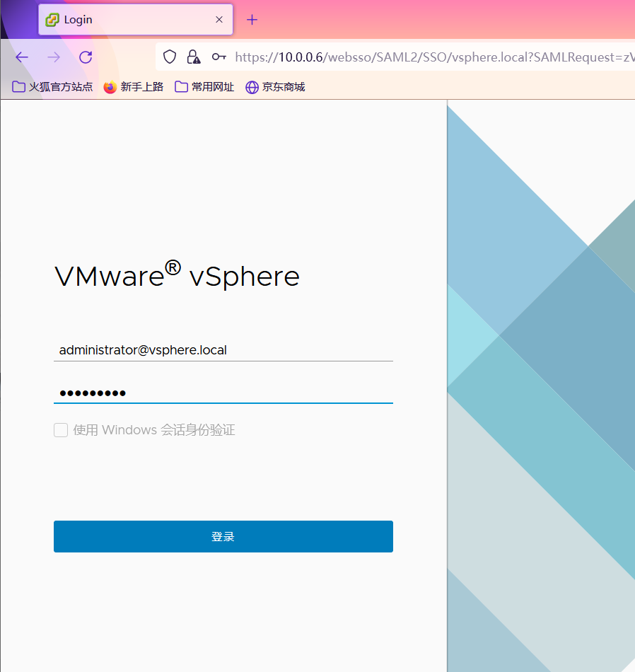Click the padlock warning security icon
The width and height of the screenshot is (635, 672).
pyautogui.click(x=194, y=57)
